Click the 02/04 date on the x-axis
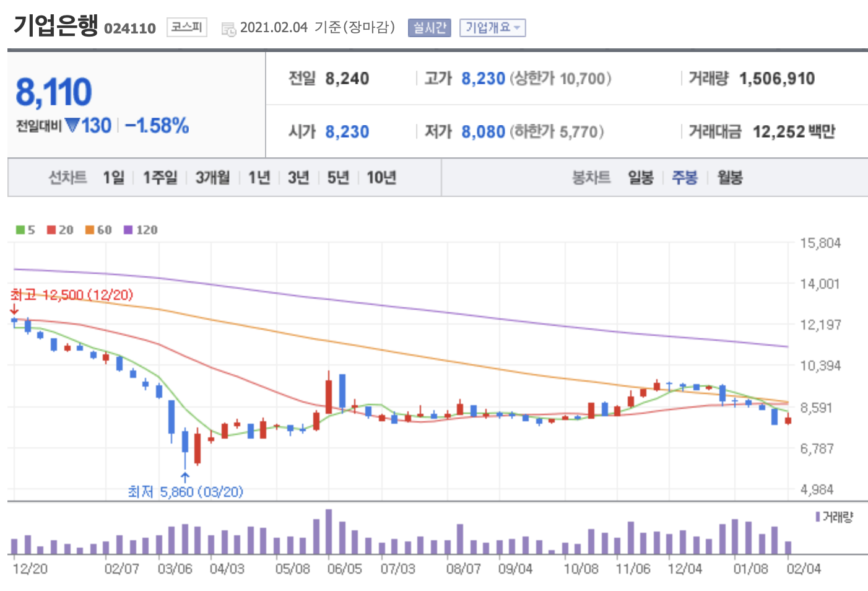The height and width of the screenshot is (591, 868). 804,569
